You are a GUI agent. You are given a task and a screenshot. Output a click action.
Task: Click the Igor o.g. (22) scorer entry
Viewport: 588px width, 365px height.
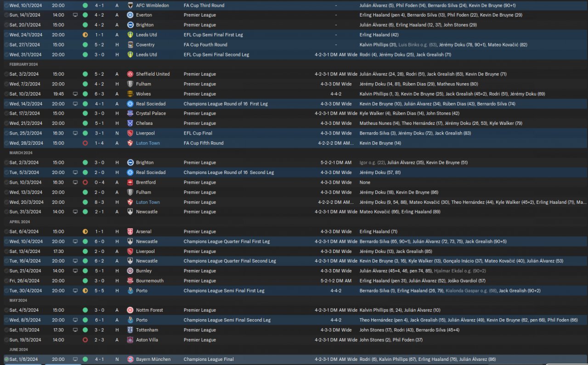click(x=372, y=163)
